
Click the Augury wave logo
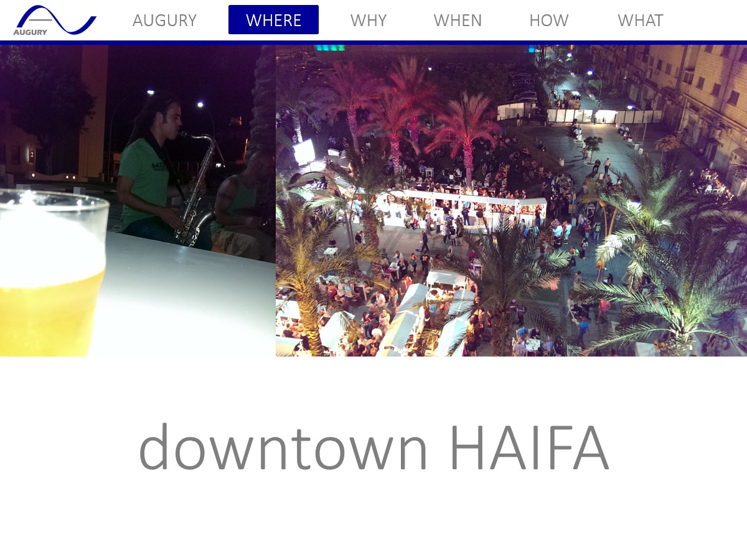pyautogui.click(x=55, y=20)
